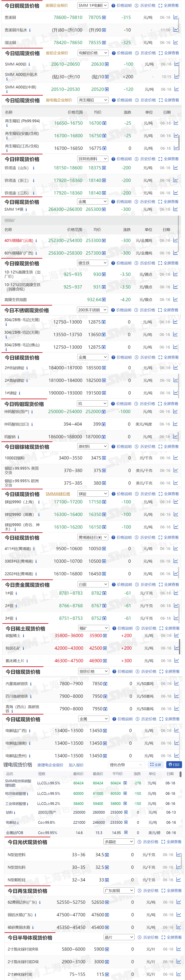
Task: Click the 打印 print button
Action: (x=174, y=765)
